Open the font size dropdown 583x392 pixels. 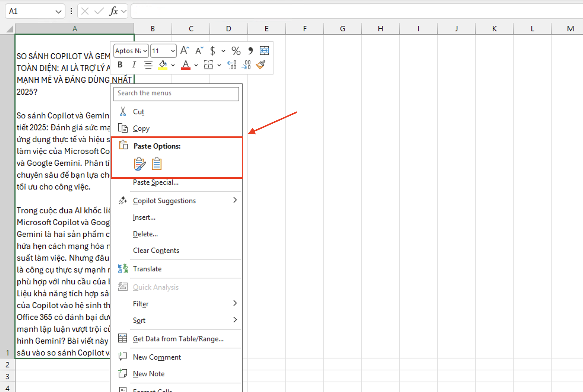point(173,51)
